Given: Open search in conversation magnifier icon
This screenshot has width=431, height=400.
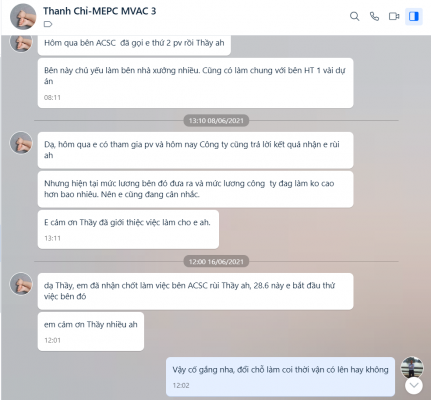Looking at the screenshot, I should [354, 16].
